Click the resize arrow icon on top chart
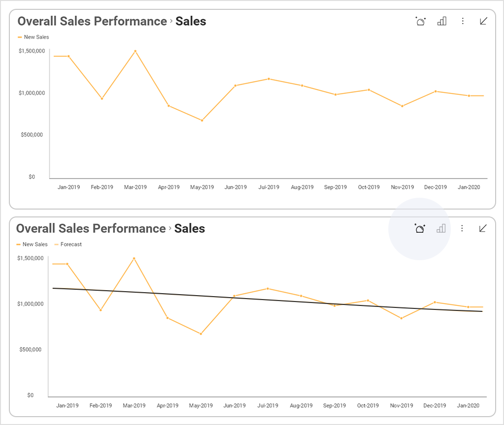 tap(483, 21)
